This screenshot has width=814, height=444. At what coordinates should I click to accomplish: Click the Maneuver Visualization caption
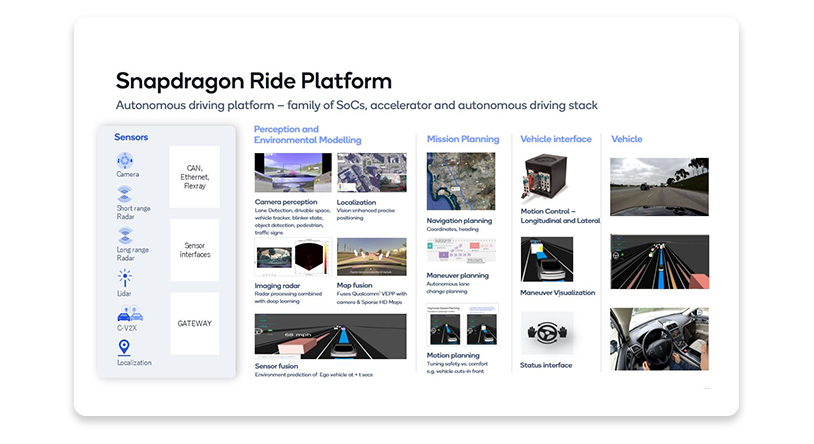tap(558, 293)
